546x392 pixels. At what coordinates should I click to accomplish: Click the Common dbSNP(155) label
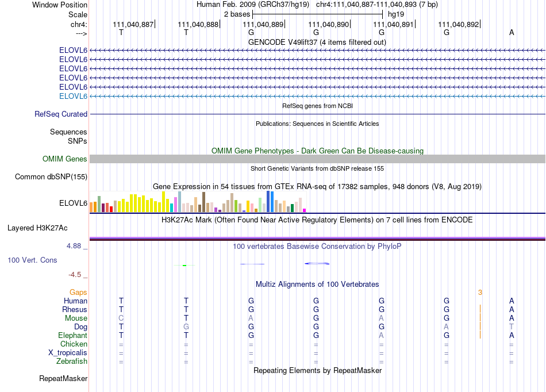51,177
